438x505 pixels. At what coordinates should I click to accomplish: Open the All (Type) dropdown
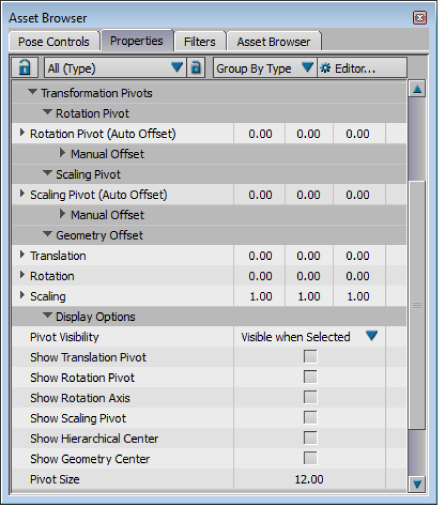(115, 68)
